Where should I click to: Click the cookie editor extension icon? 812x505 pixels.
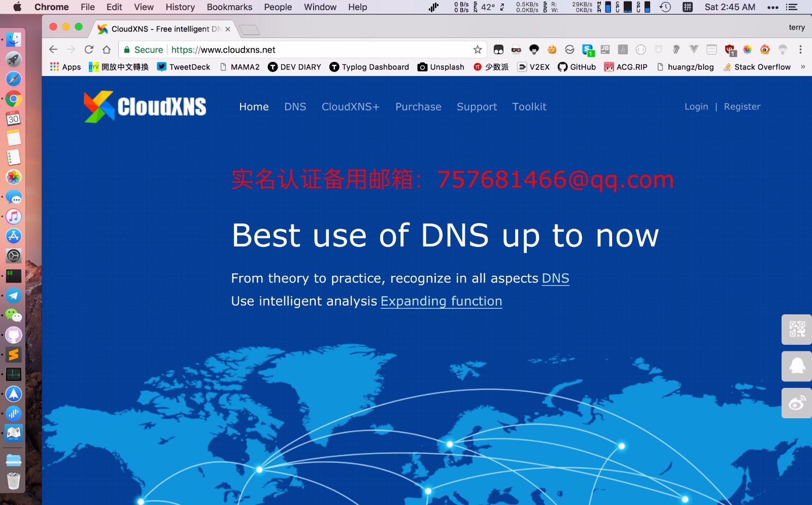pos(552,50)
